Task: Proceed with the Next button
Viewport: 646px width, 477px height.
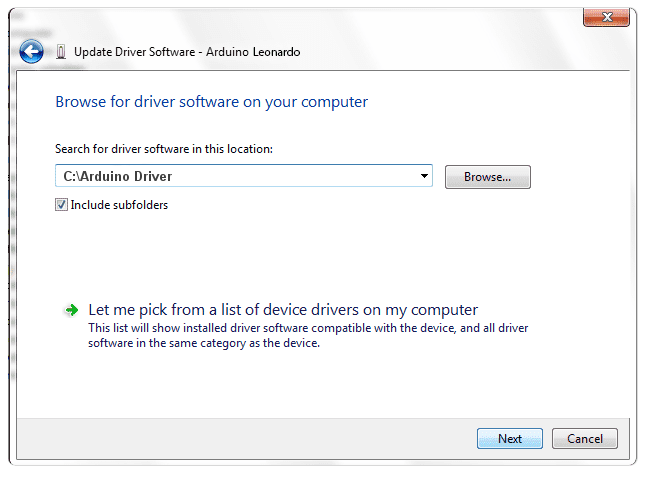Action: 510,439
